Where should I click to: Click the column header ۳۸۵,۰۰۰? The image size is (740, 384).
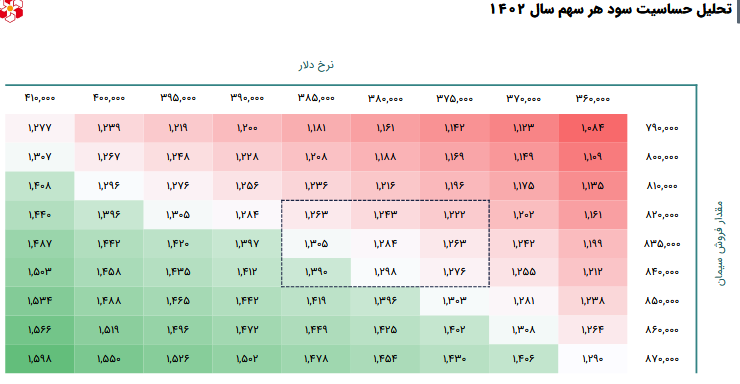tap(316, 98)
